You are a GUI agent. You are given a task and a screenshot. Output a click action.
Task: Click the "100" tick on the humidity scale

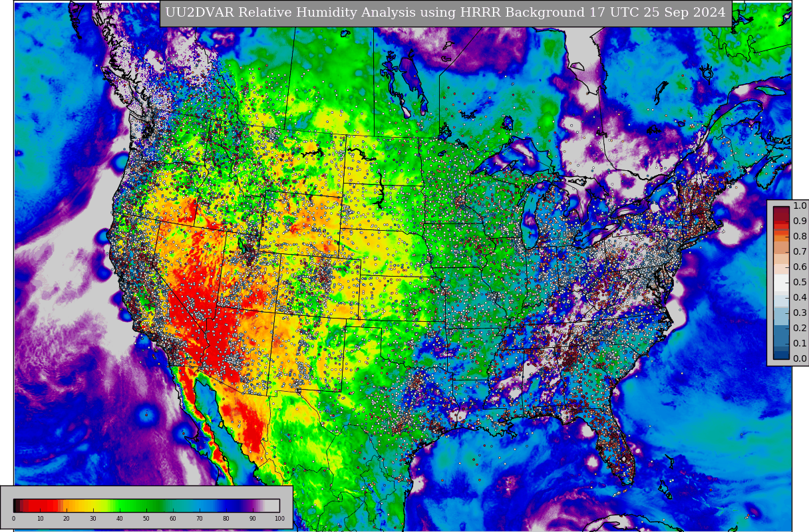[x=279, y=519]
